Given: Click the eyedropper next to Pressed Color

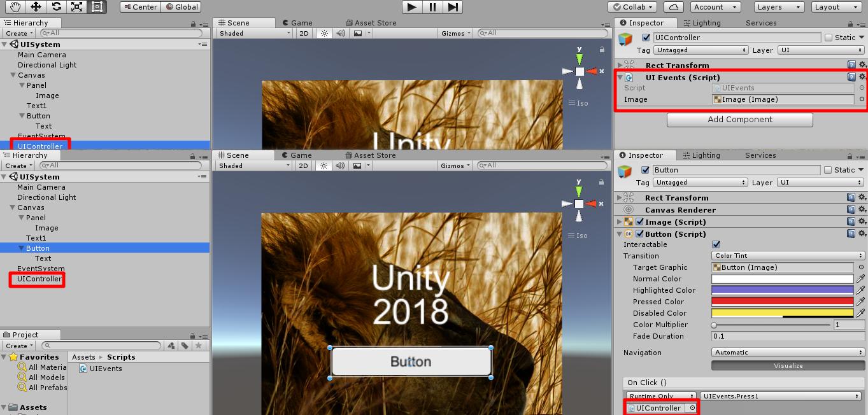Looking at the screenshot, I should pos(861,302).
